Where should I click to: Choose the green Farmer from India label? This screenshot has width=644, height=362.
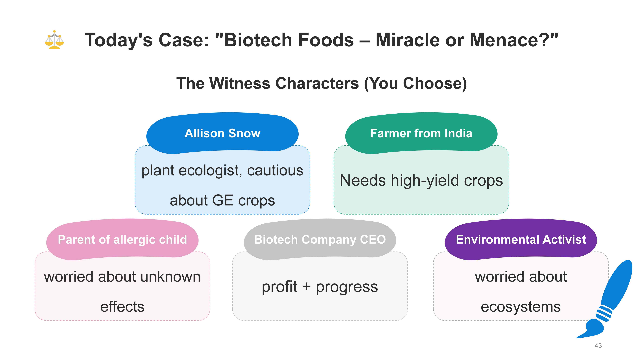[421, 133]
